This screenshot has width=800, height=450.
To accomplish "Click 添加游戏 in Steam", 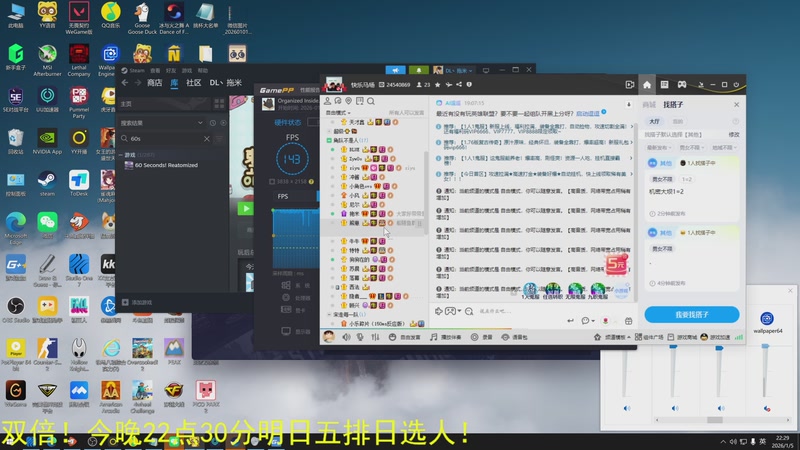I will [137, 303].
